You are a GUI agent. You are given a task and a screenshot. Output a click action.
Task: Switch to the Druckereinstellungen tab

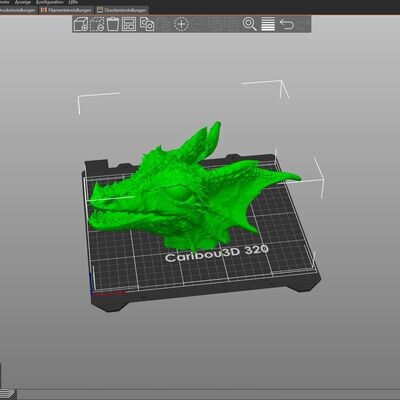[x=122, y=10]
